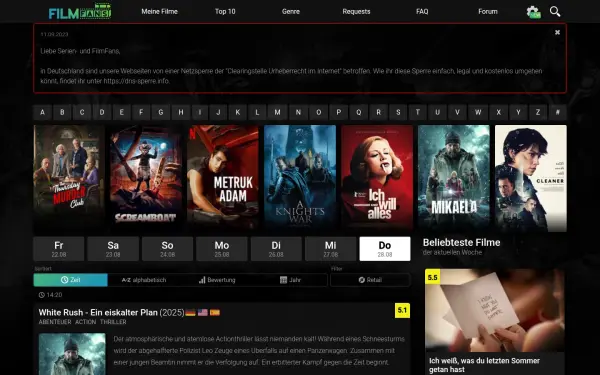Filter movies by letter R

click(378, 112)
